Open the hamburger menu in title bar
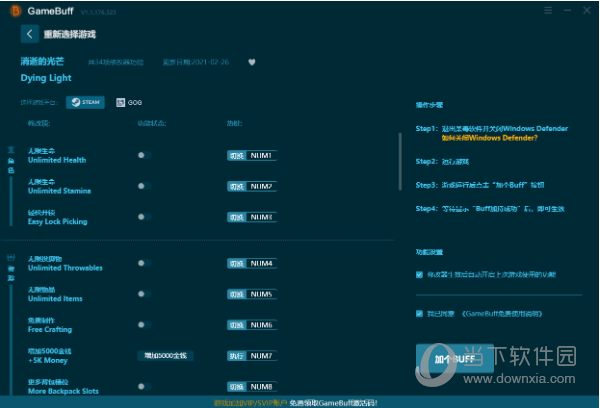600x408 pixels. click(x=548, y=11)
